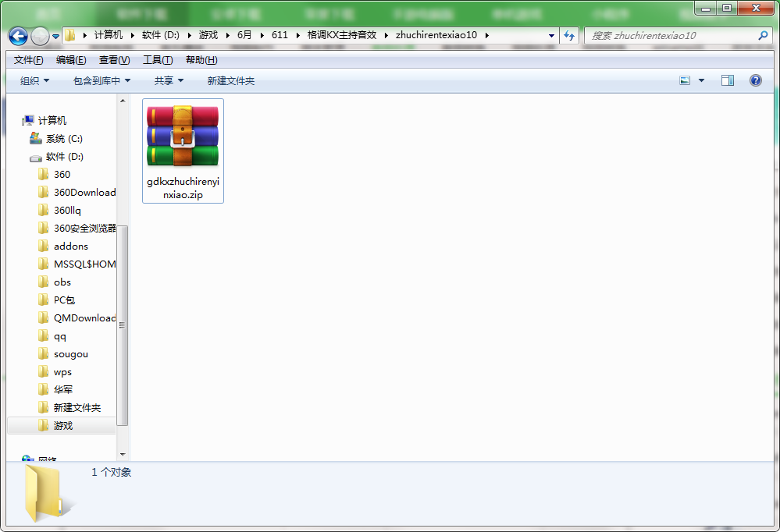780x532 pixels.
Task: Go back with the Back arrow button
Action: [x=19, y=36]
